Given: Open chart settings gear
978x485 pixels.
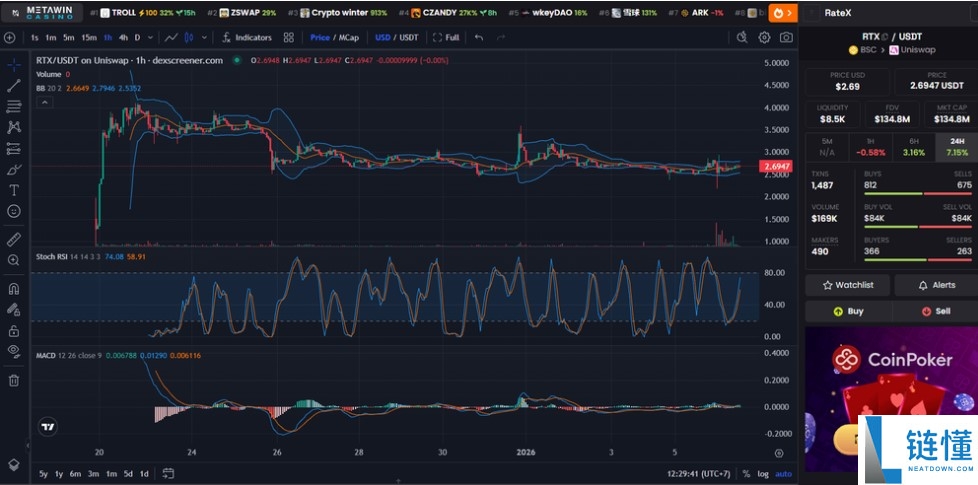Looking at the screenshot, I should coord(764,37).
